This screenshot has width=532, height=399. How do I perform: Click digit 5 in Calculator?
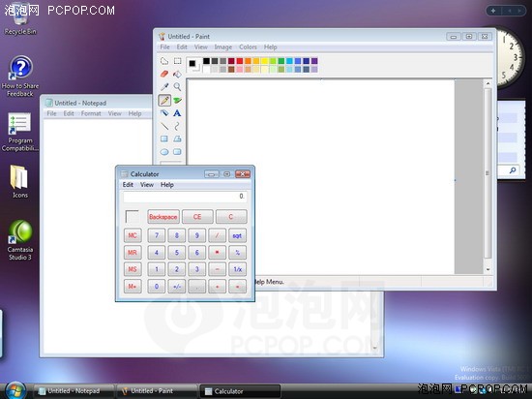[x=177, y=253]
